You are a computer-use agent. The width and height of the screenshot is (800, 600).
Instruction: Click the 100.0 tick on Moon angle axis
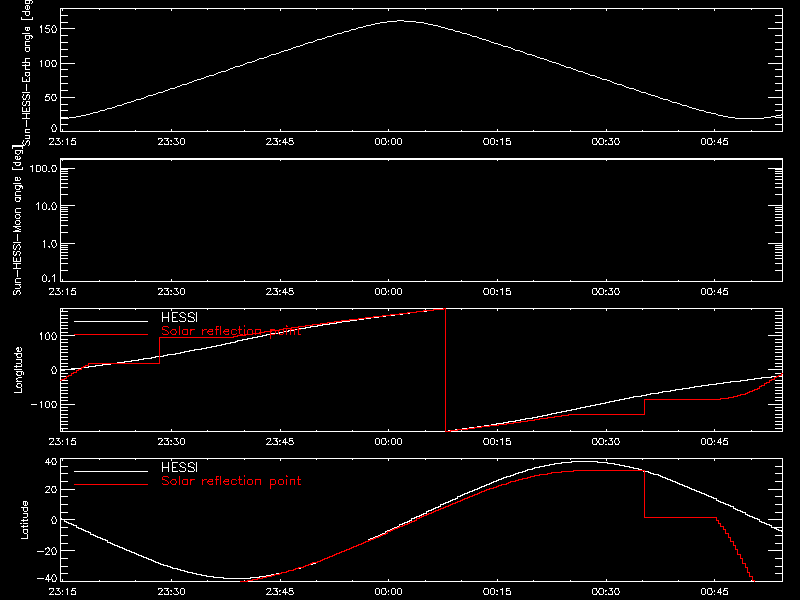pos(43,168)
